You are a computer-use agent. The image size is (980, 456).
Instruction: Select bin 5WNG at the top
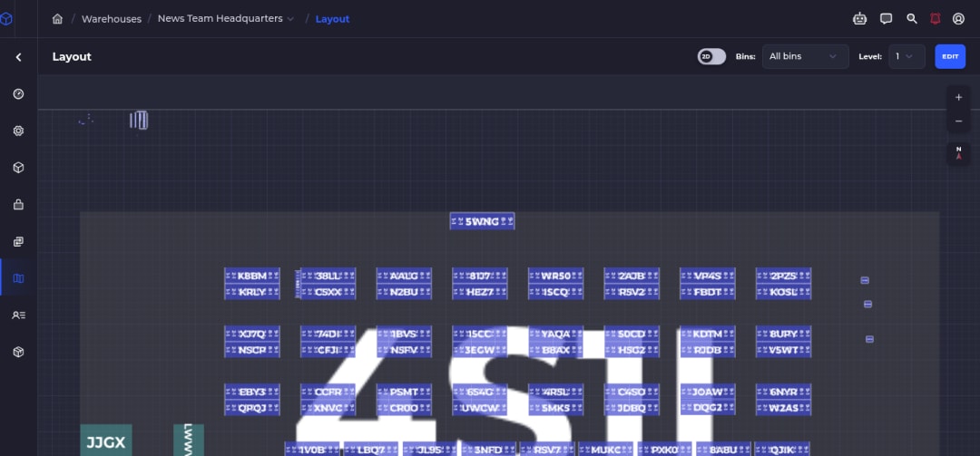pyautogui.click(x=482, y=221)
